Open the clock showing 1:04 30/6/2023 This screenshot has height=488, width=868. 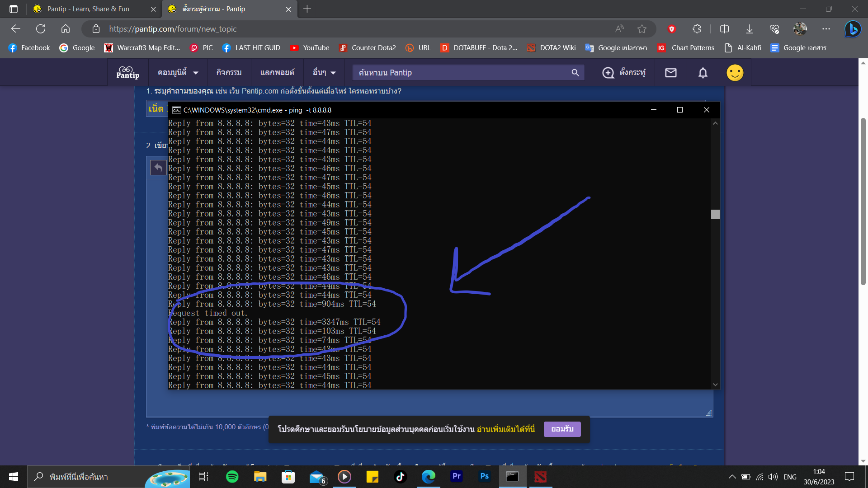point(819,477)
